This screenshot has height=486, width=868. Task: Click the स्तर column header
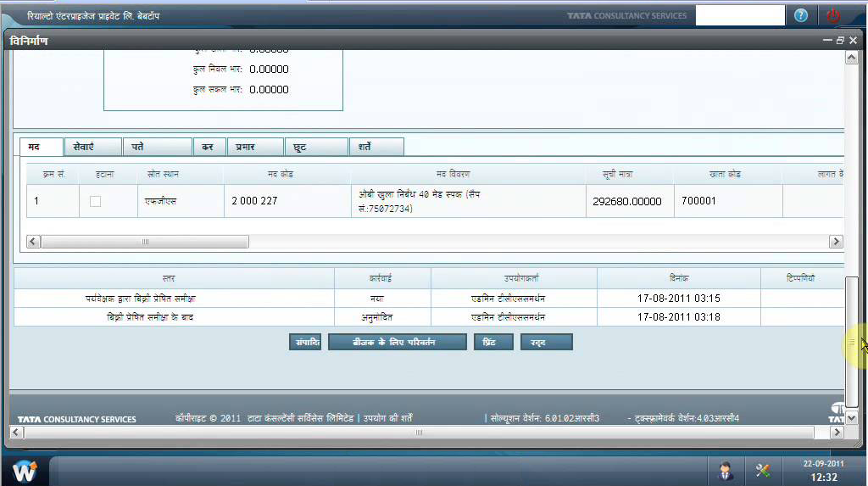tap(174, 278)
